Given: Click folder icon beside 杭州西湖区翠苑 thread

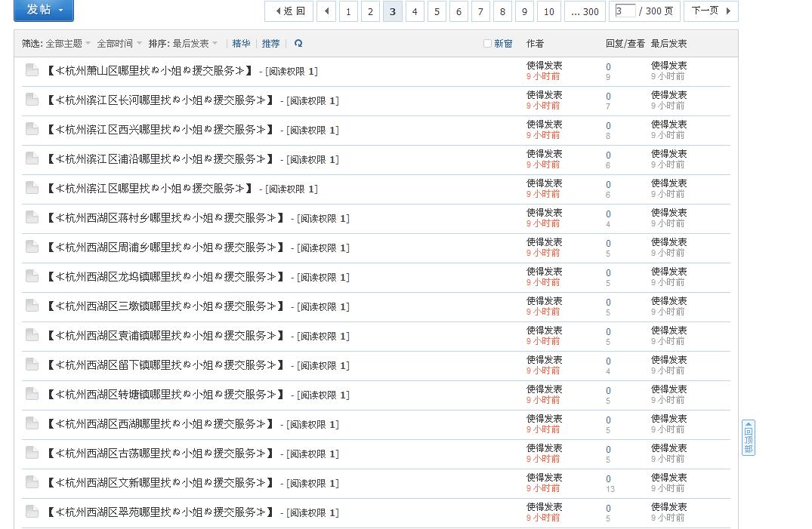Looking at the screenshot, I should 30,512.
